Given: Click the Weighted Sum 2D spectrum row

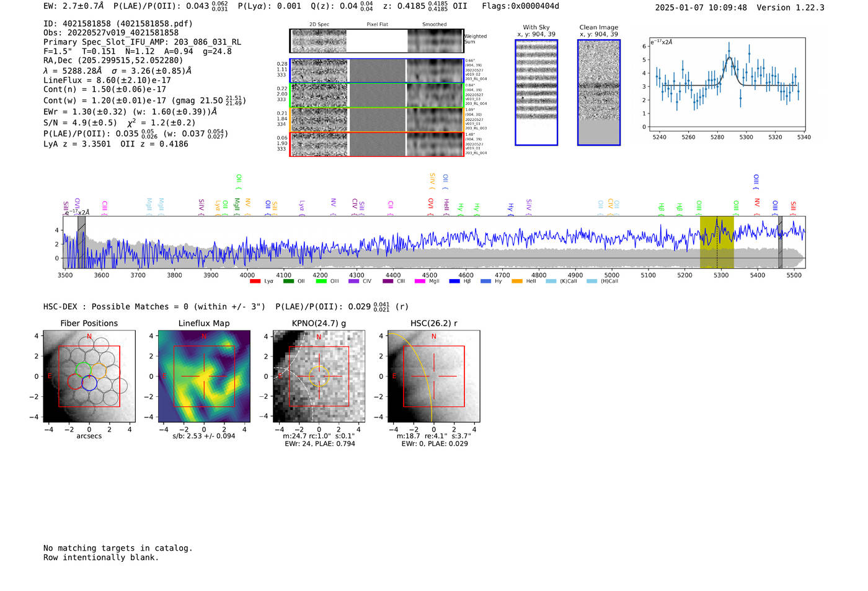Looking at the screenshot, I should pyautogui.click(x=376, y=41).
